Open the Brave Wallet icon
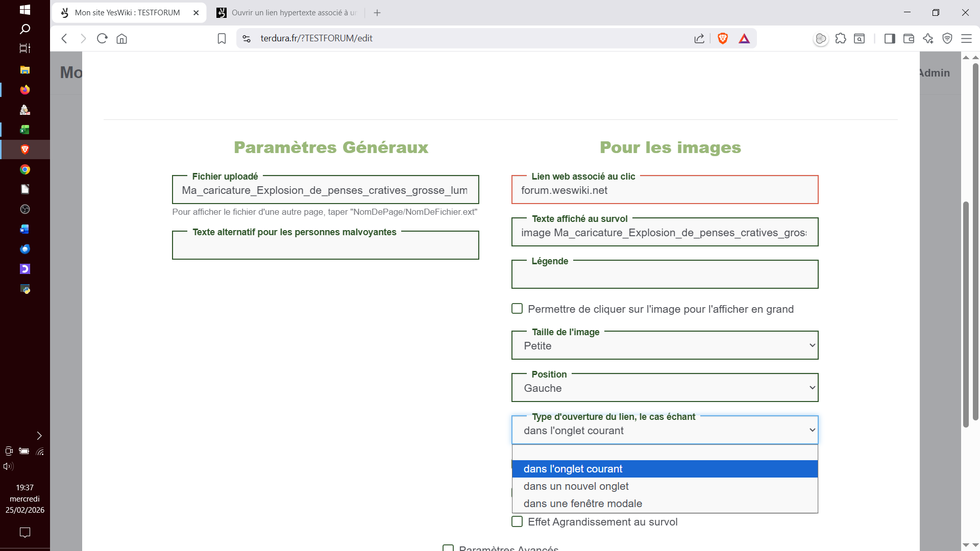 coord(909,38)
